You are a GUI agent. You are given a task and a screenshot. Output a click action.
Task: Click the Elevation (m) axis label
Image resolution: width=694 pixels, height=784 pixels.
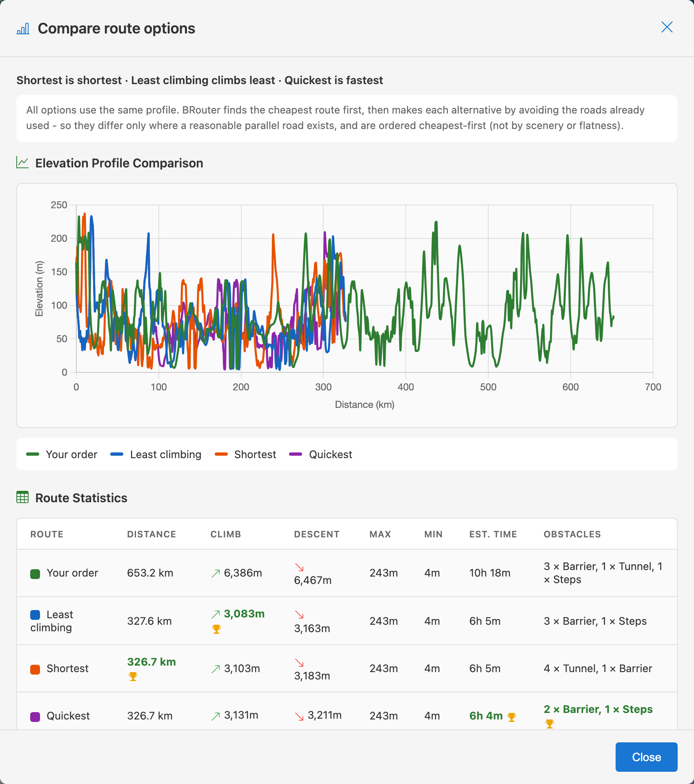(39, 289)
